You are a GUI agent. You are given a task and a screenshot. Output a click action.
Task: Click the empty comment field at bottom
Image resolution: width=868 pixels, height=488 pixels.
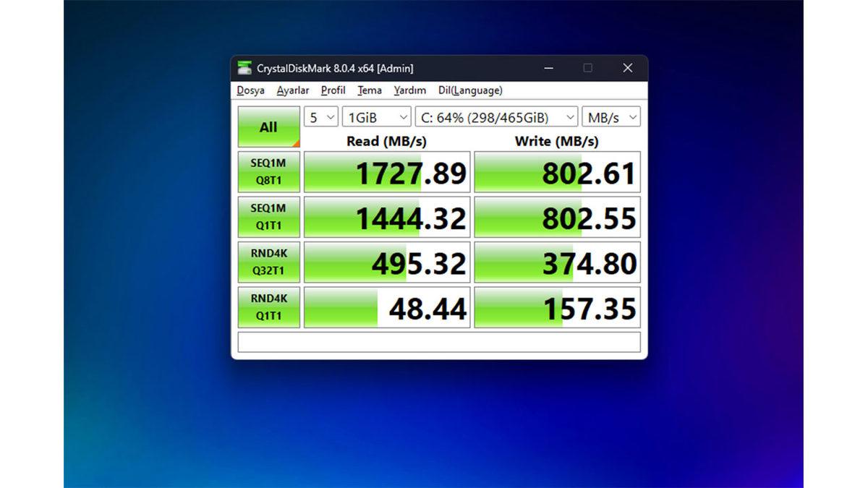click(x=439, y=342)
